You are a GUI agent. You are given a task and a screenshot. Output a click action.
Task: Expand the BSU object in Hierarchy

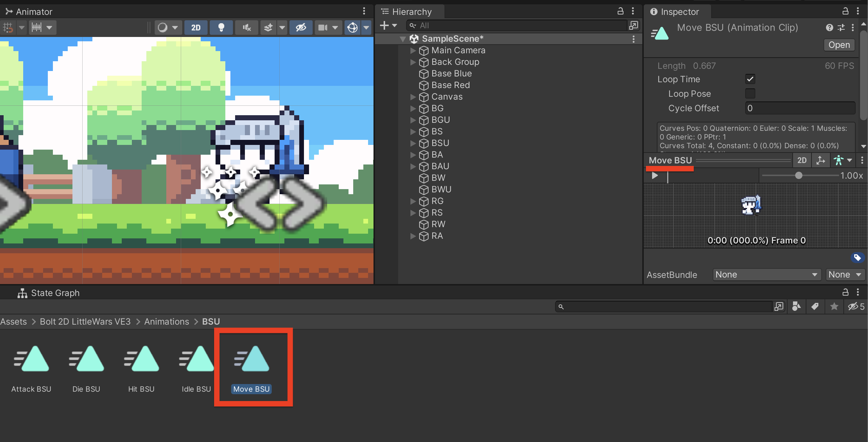pos(413,143)
